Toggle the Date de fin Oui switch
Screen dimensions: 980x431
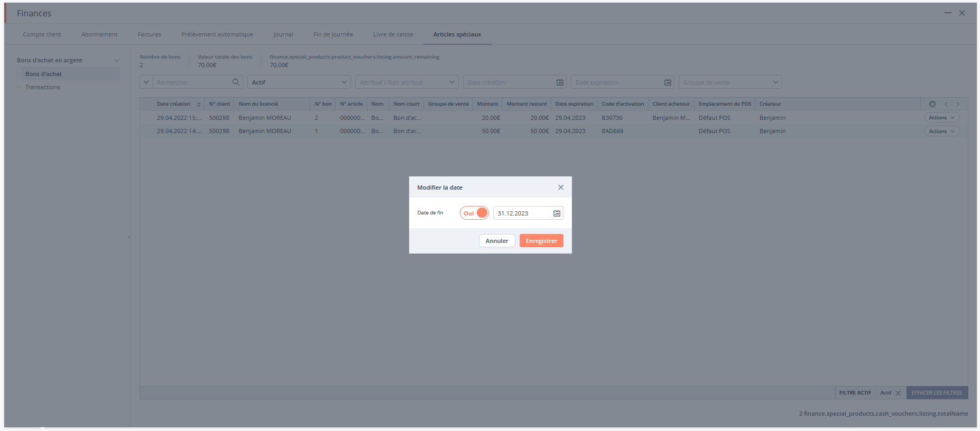point(474,213)
